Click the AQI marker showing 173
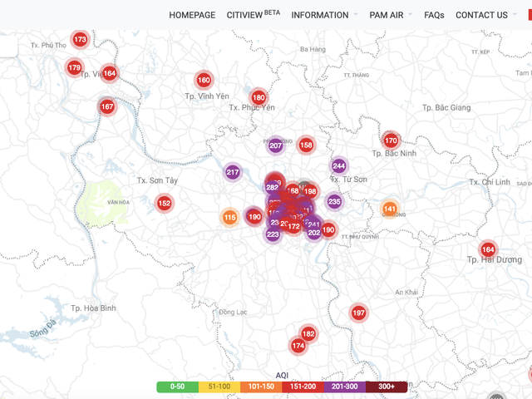 click(x=80, y=40)
